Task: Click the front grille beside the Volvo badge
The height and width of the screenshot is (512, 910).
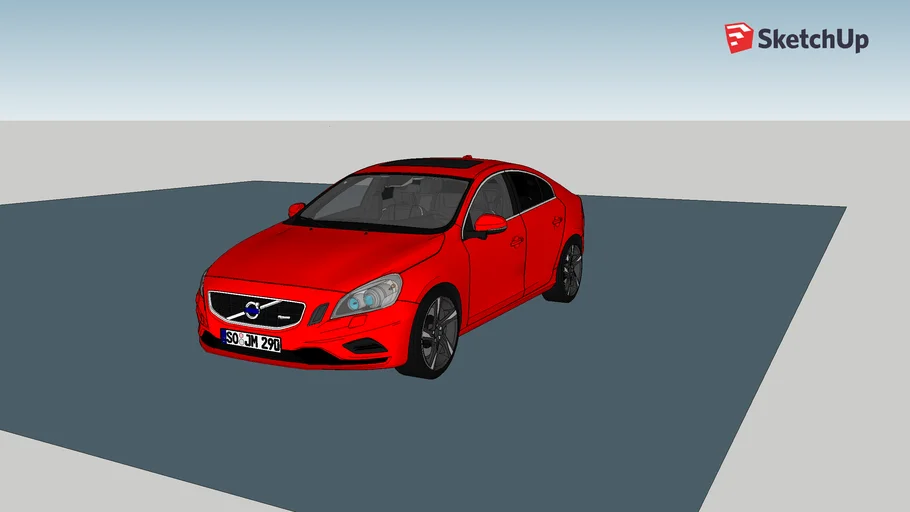Action: (285, 311)
